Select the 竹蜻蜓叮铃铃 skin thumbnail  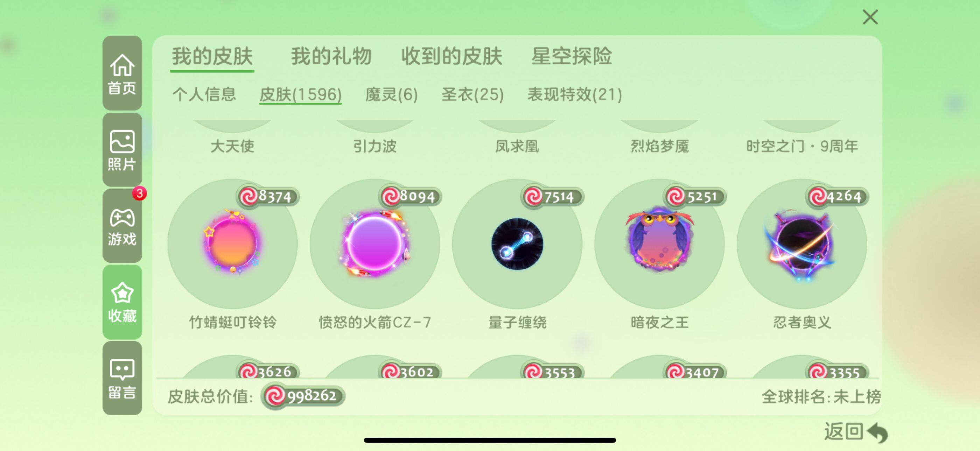pos(232,244)
